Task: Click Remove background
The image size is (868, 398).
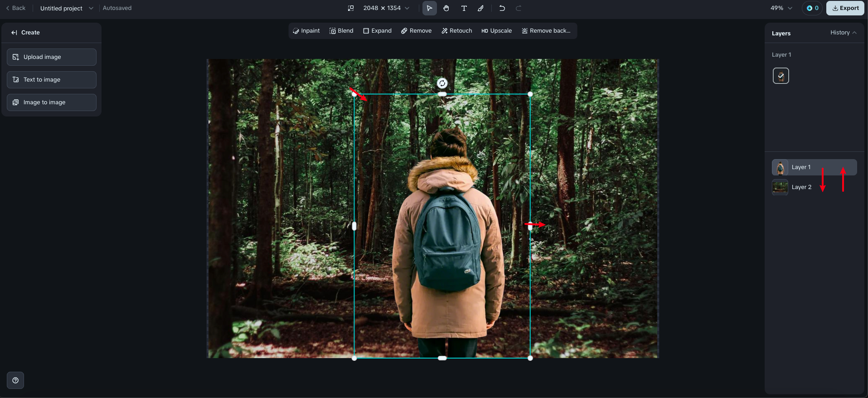Action: [x=546, y=31]
